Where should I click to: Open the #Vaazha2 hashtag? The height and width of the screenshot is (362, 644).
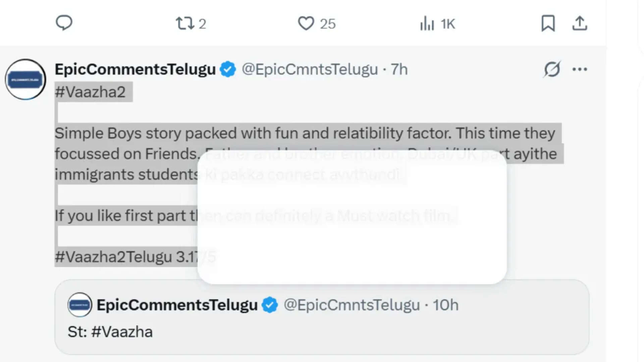[x=90, y=92]
